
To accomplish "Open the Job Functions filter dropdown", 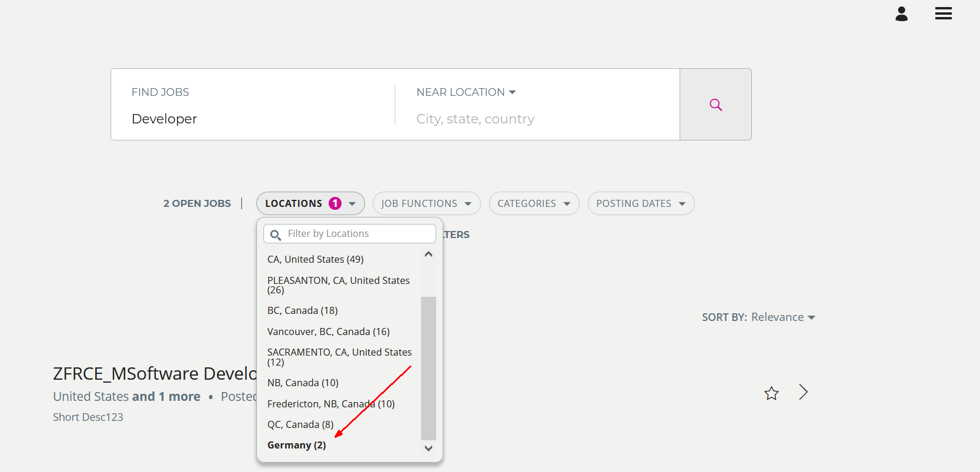I will pyautogui.click(x=426, y=203).
